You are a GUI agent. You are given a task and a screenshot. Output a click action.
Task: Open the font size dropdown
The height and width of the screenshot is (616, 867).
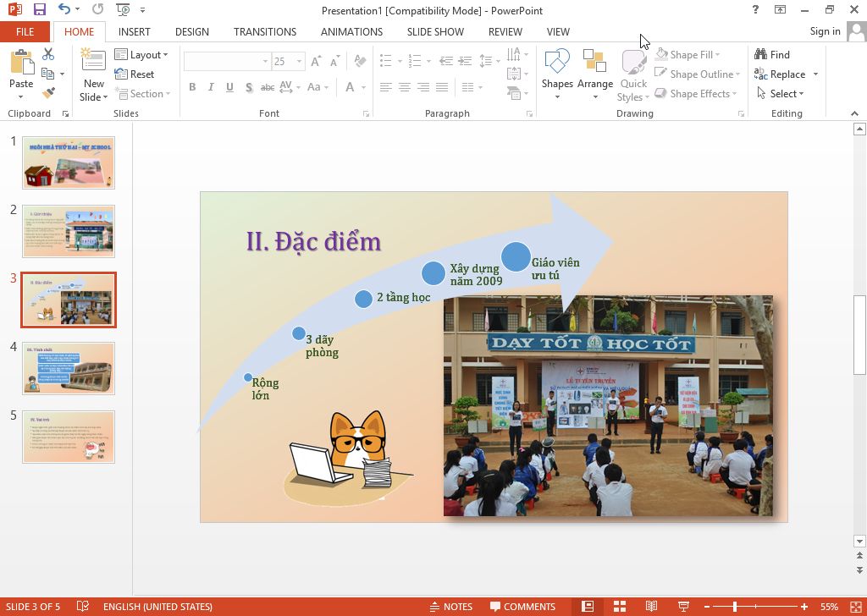click(300, 62)
